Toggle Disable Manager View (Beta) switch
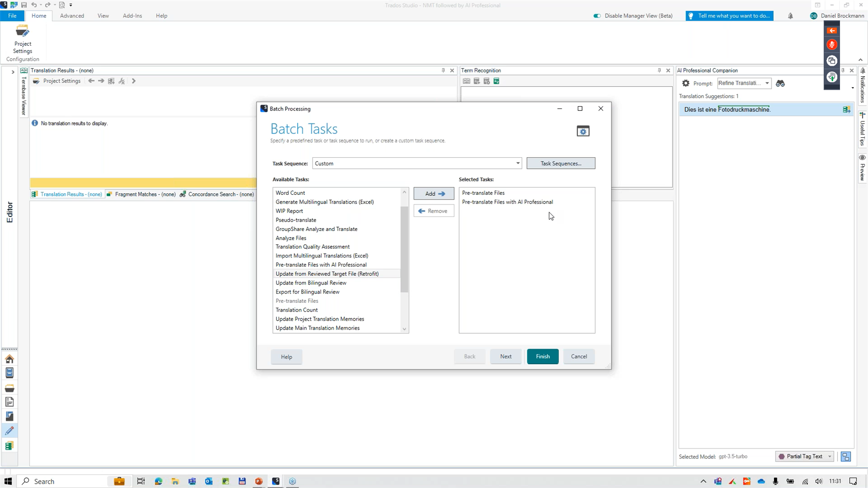 [597, 16]
